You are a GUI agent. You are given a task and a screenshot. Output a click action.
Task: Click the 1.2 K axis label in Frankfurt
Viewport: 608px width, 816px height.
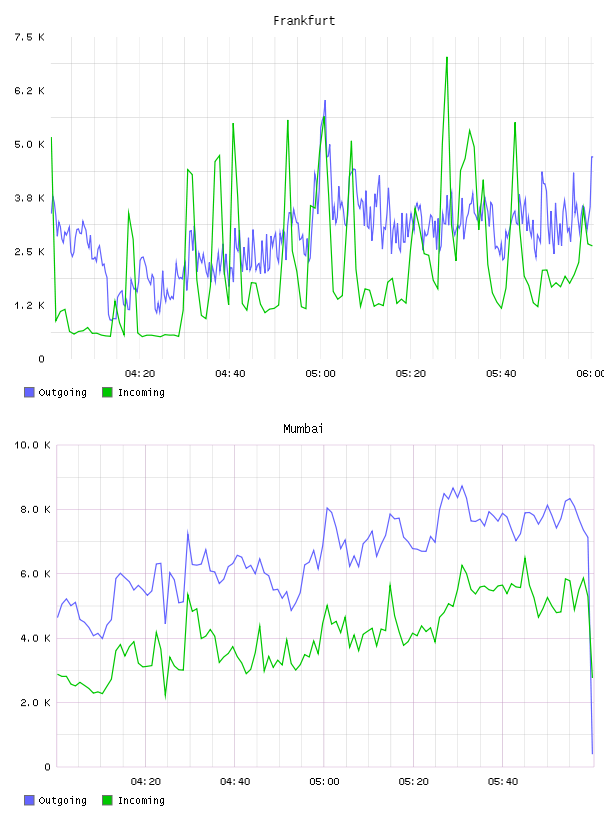click(x=30, y=305)
